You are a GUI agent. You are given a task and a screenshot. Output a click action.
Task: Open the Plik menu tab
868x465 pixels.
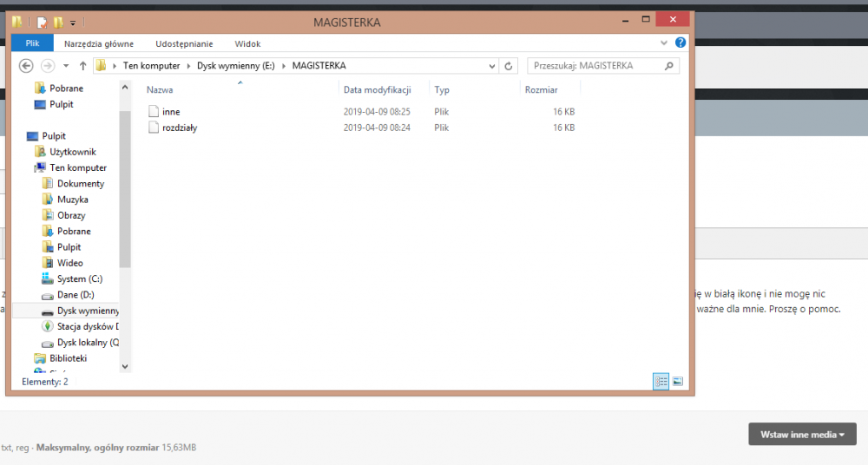[32, 43]
